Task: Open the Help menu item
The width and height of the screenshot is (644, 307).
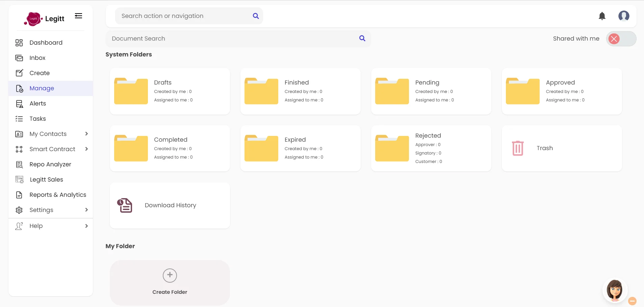Action: pos(35,226)
